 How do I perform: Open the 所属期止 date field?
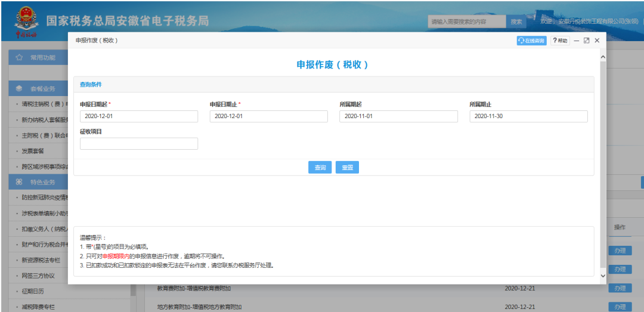pos(528,116)
